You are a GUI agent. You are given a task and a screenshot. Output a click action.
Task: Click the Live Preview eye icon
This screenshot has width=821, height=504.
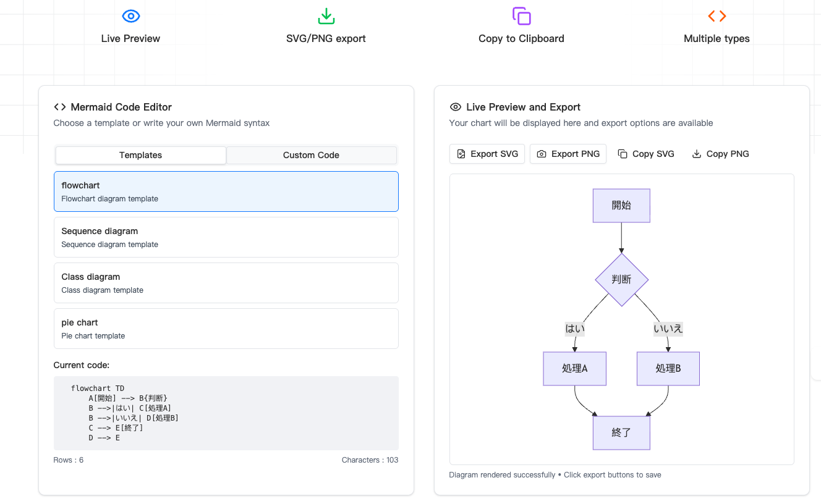(x=130, y=16)
